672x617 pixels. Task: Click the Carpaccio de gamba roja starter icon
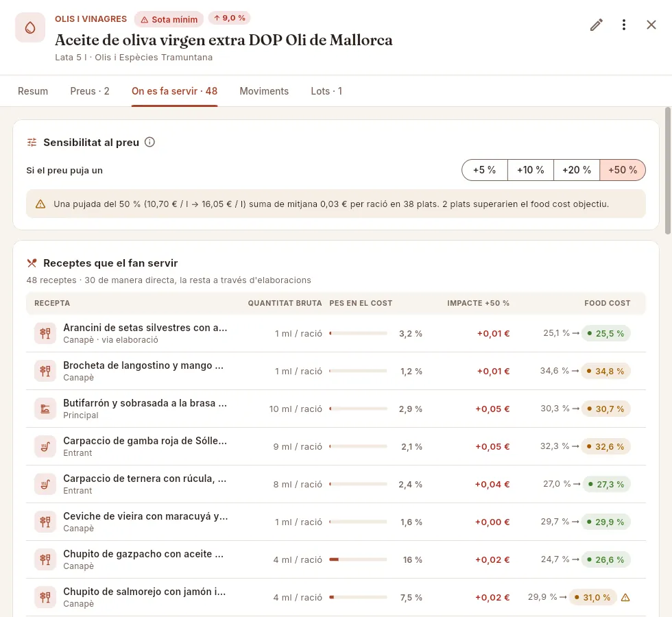click(x=45, y=446)
